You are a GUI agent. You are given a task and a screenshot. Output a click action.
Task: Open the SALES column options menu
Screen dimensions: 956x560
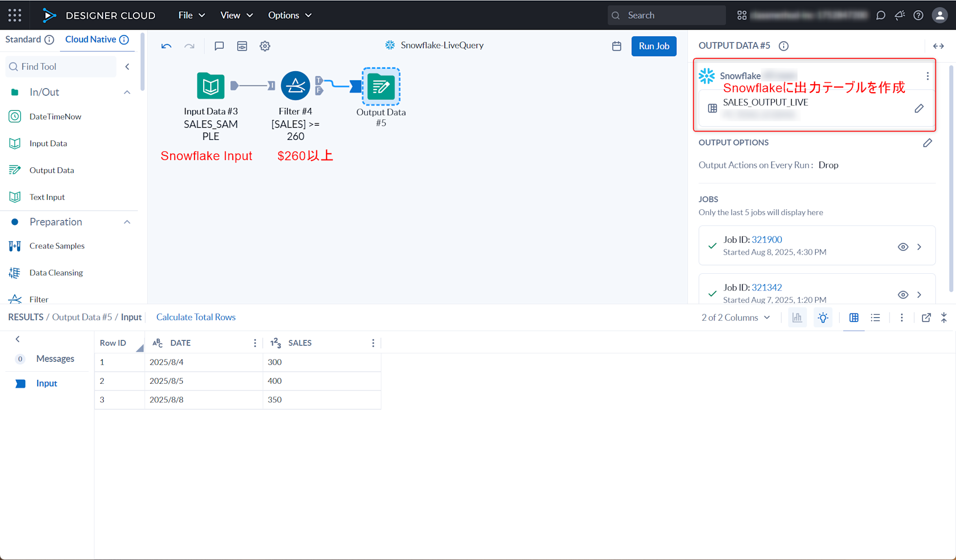click(x=373, y=343)
